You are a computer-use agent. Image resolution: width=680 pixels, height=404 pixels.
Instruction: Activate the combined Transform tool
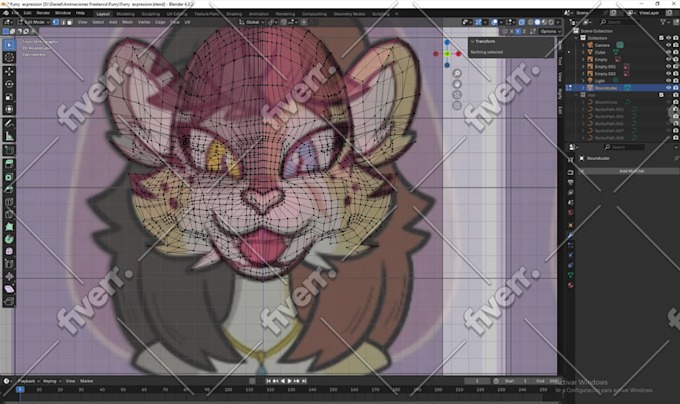pos(9,109)
